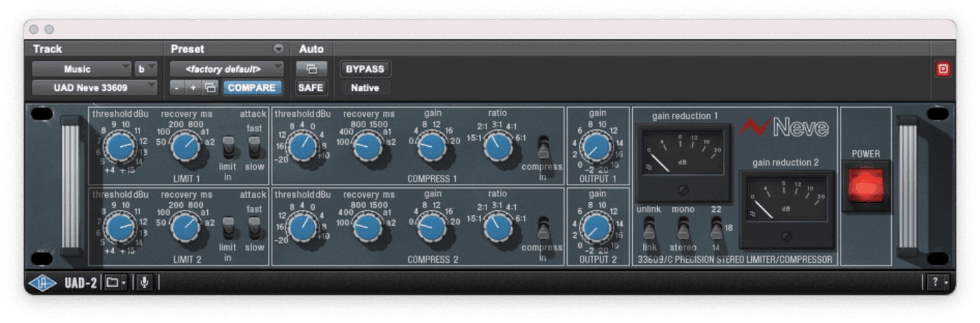Expand the Preset section circular arrow menu
This screenshot has height=323, width=980.
(x=279, y=49)
